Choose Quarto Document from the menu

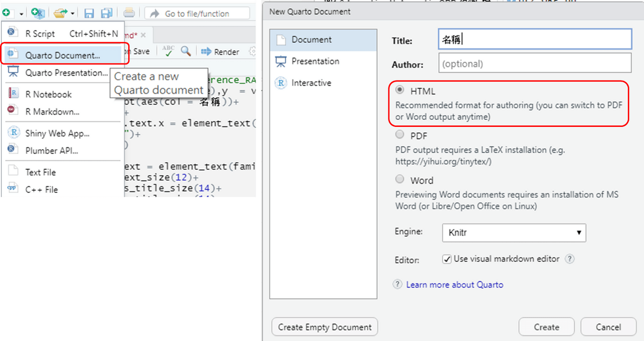pyautogui.click(x=63, y=55)
